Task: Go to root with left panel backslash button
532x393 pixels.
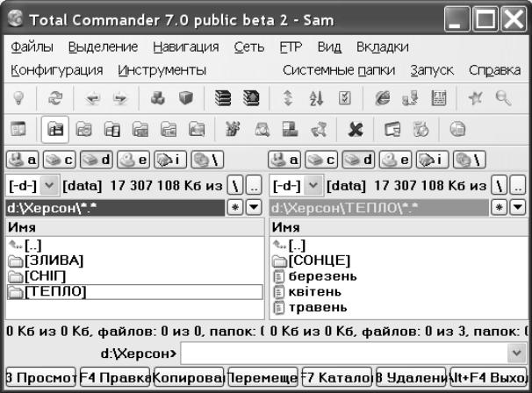Action: point(235,185)
